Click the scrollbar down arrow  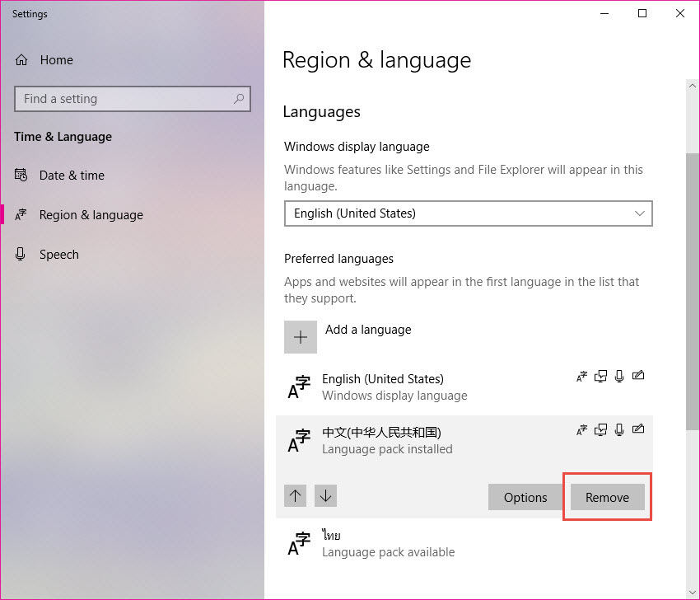693,593
